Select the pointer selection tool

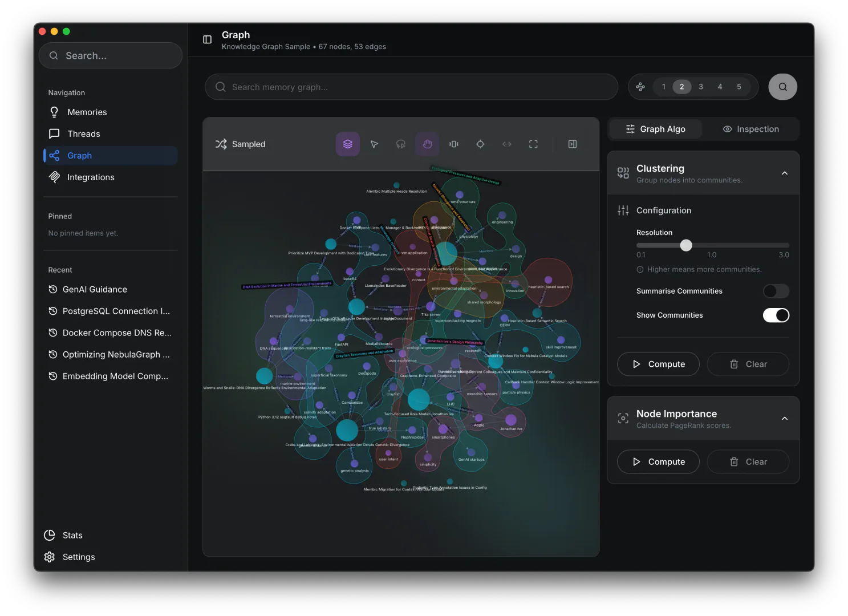(x=374, y=144)
